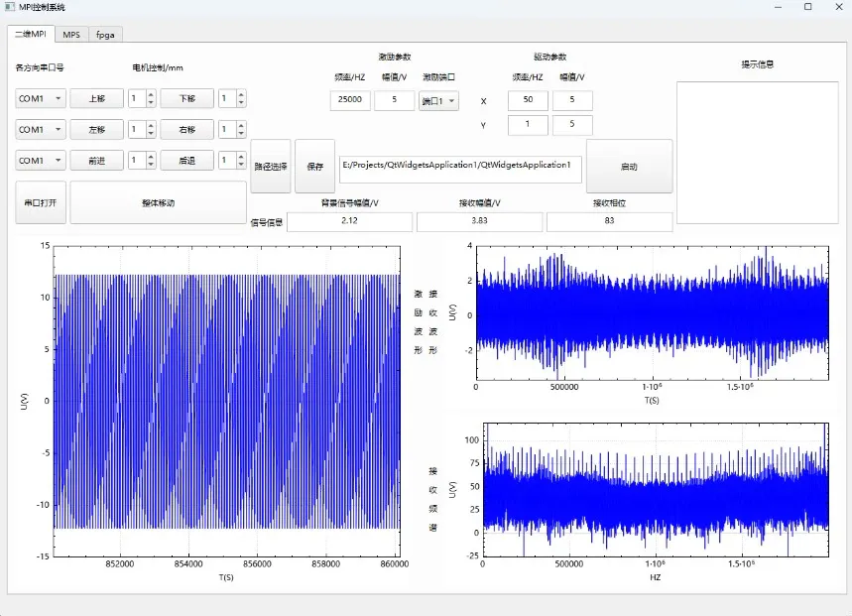Expand the COM1 dropdown beside 左移
The width and height of the screenshot is (852, 616).
tap(41, 129)
